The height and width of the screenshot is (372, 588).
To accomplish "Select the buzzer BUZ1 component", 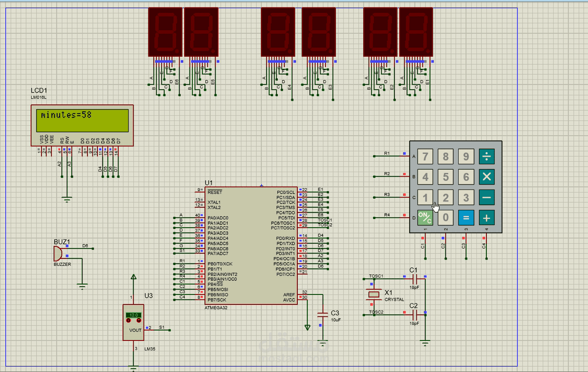I will point(58,253).
